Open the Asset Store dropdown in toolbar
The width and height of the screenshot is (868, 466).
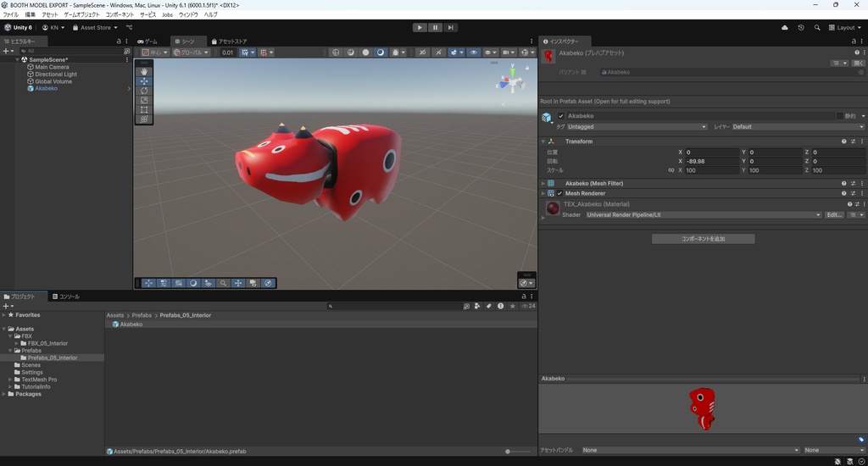[x=95, y=28]
